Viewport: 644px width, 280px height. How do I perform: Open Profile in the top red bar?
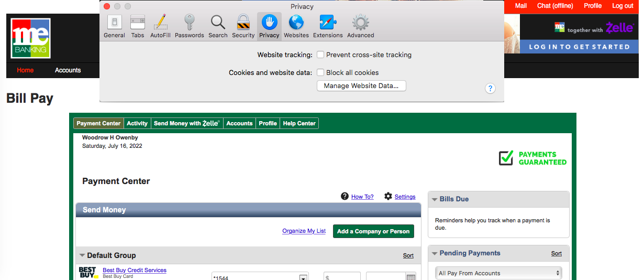593,6
